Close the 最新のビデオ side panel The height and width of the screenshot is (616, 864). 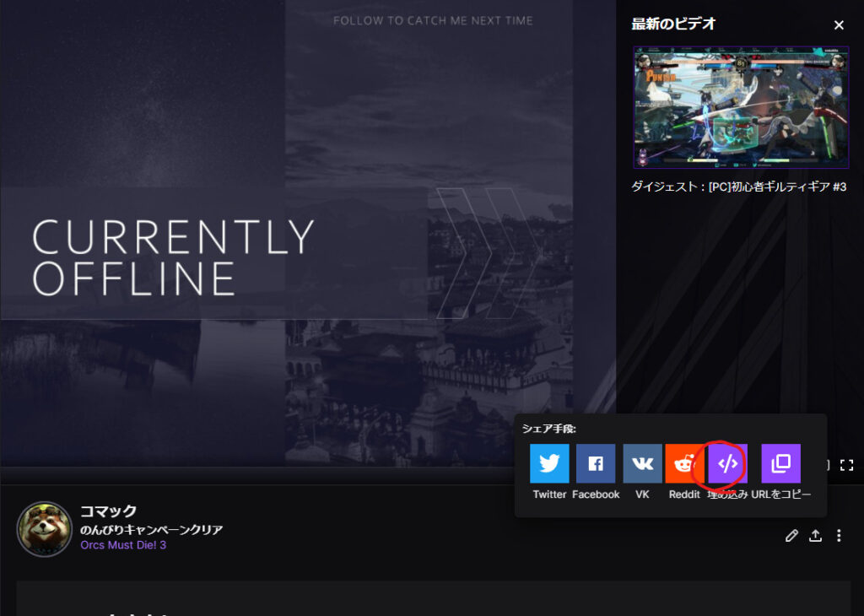tap(839, 25)
